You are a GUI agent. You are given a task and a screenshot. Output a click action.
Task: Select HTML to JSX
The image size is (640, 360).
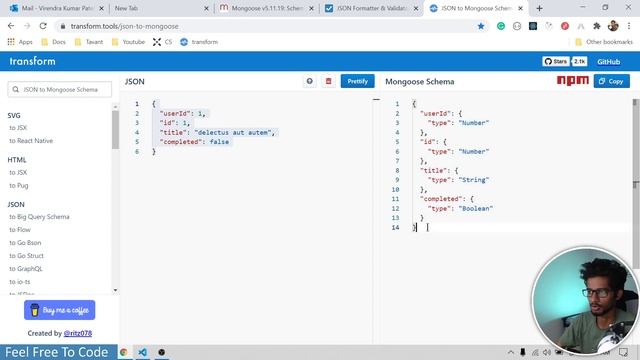tap(18, 173)
